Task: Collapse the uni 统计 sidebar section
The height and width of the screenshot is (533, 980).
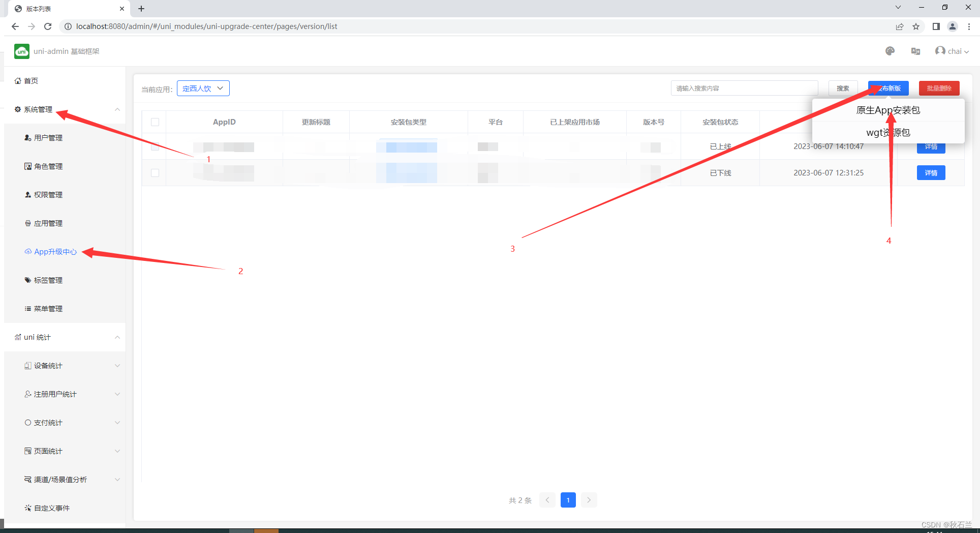Action: click(x=65, y=337)
